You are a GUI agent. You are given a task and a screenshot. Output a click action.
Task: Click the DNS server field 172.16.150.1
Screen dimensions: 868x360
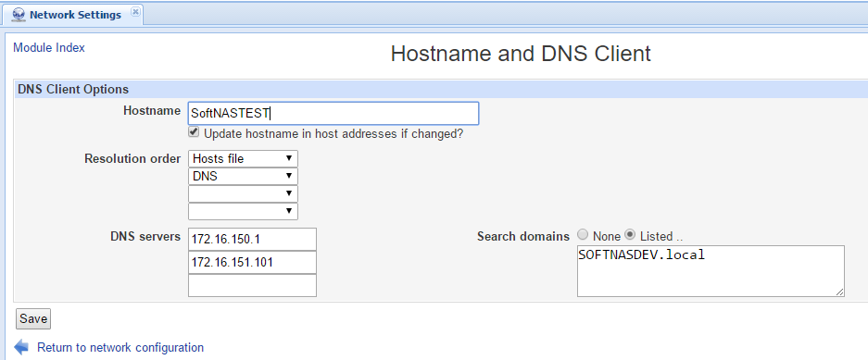pos(252,240)
